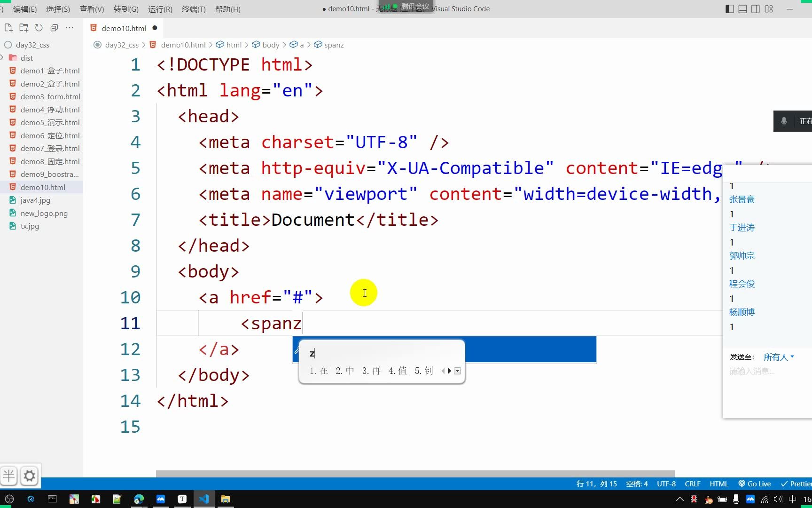Change indentation via 空格: 4

point(637,484)
